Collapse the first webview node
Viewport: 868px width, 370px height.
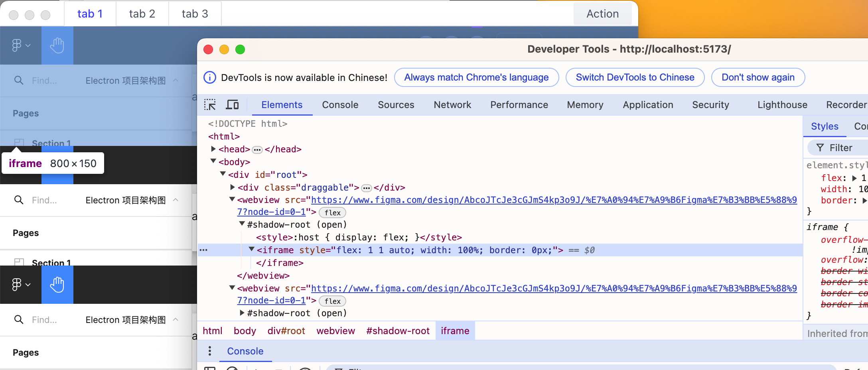(x=232, y=199)
